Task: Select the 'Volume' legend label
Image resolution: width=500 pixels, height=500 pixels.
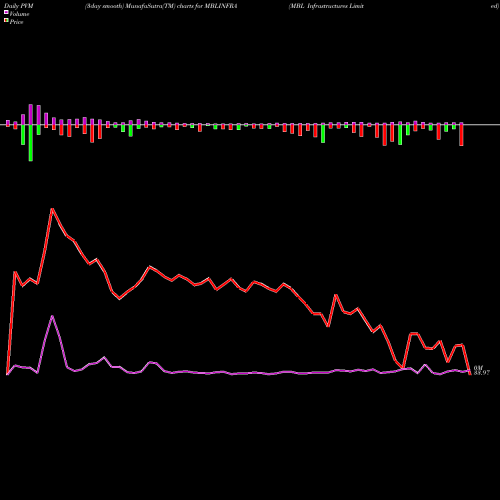Action: pos(19,14)
